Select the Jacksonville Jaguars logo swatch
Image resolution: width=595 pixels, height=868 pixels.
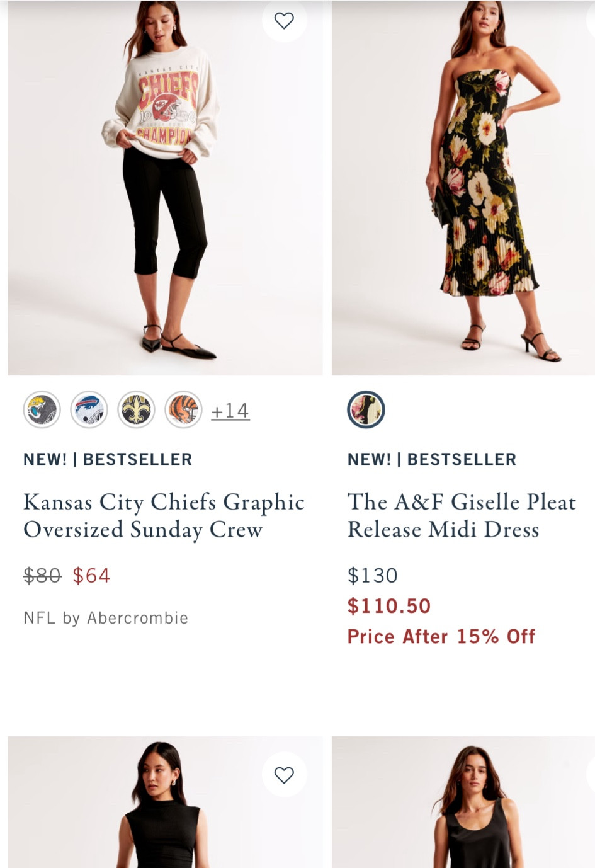(42, 409)
